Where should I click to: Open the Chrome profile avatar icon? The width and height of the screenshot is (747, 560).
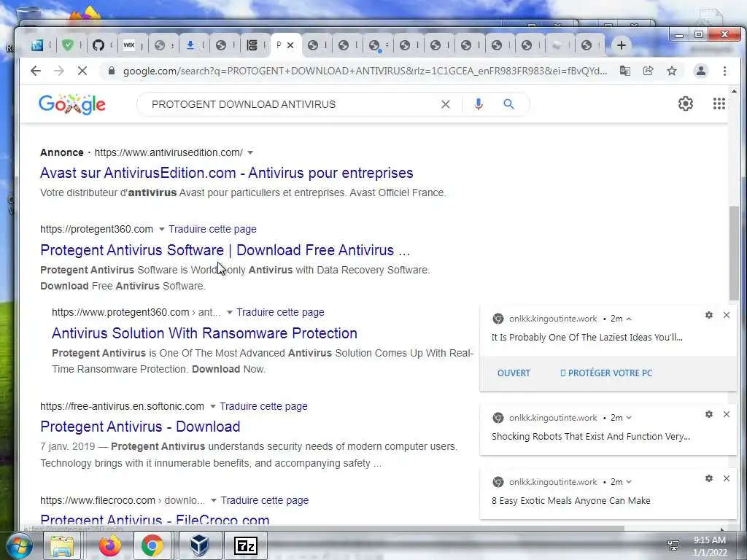701,71
